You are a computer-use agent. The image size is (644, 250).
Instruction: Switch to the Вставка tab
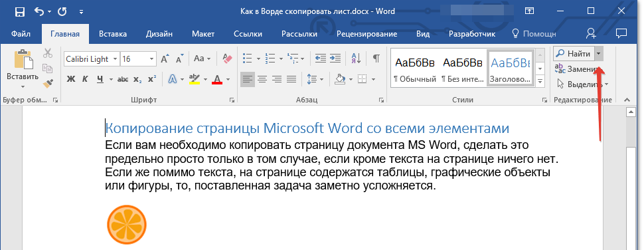pyautogui.click(x=113, y=34)
